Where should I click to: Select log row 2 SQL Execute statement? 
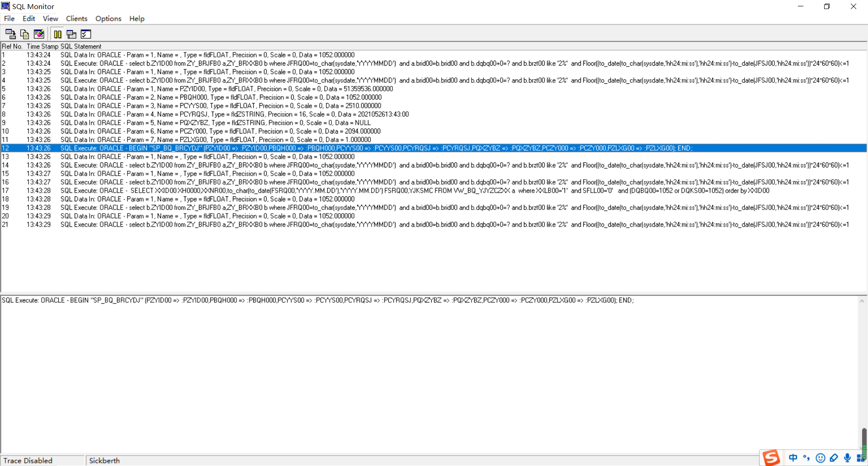point(434,63)
